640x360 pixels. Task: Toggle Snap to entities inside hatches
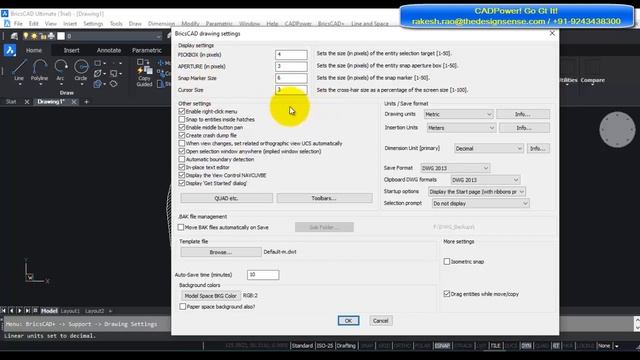(x=182, y=119)
